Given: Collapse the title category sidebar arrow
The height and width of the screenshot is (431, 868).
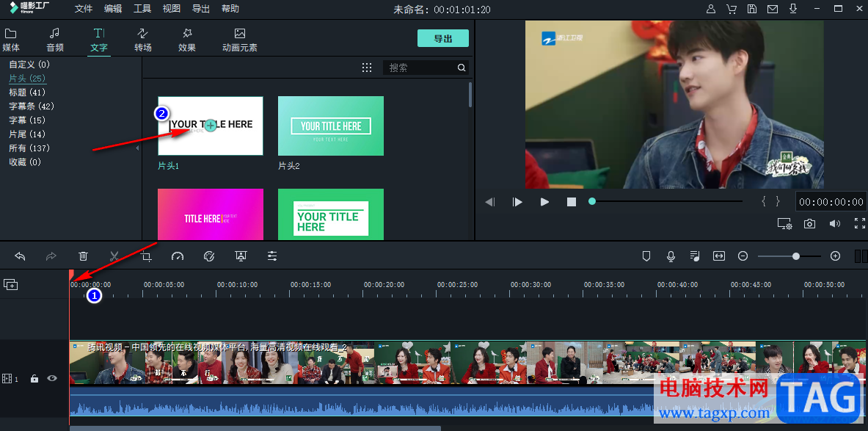Looking at the screenshot, I should (x=137, y=148).
